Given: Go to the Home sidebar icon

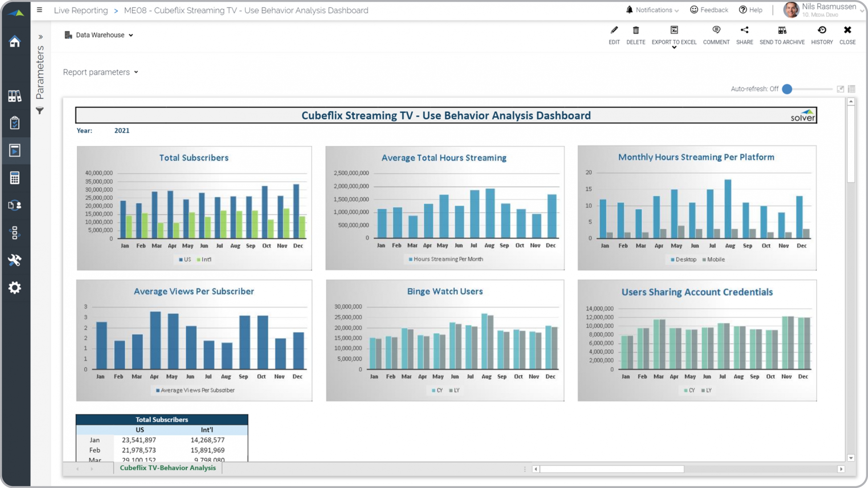Looking at the screenshot, I should tap(15, 41).
